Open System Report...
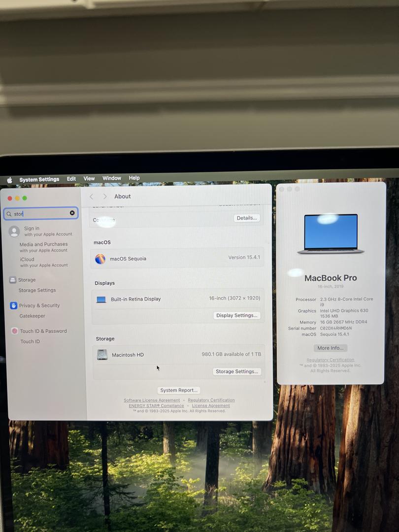This screenshot has height=532, width=399. [179, 390]
